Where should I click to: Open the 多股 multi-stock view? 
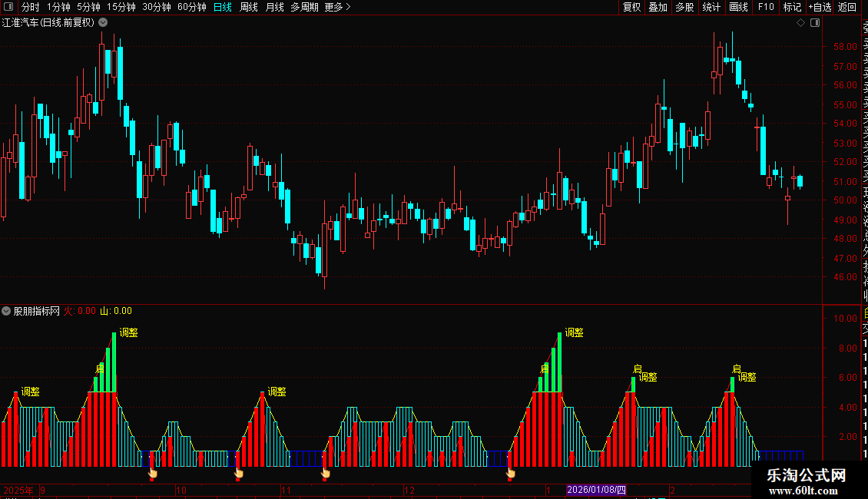click(x=684, y=7)
